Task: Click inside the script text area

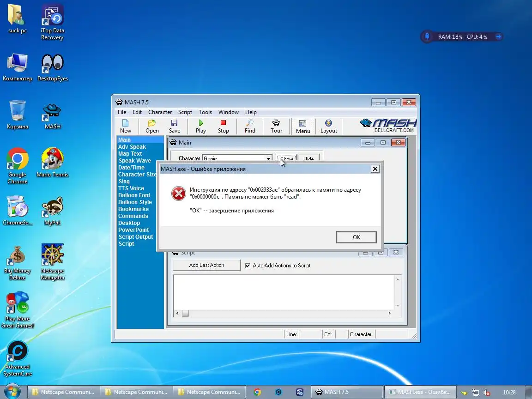Action: [x=284, y=292]
